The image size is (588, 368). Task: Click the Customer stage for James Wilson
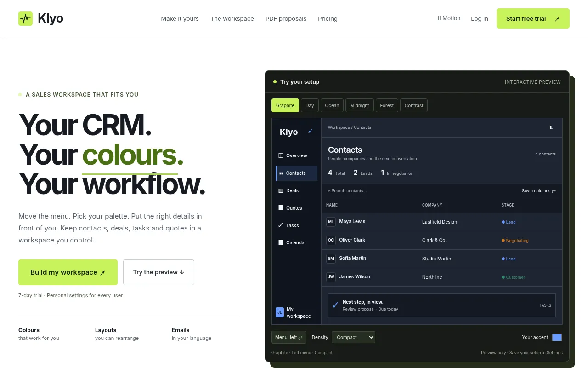513,277
